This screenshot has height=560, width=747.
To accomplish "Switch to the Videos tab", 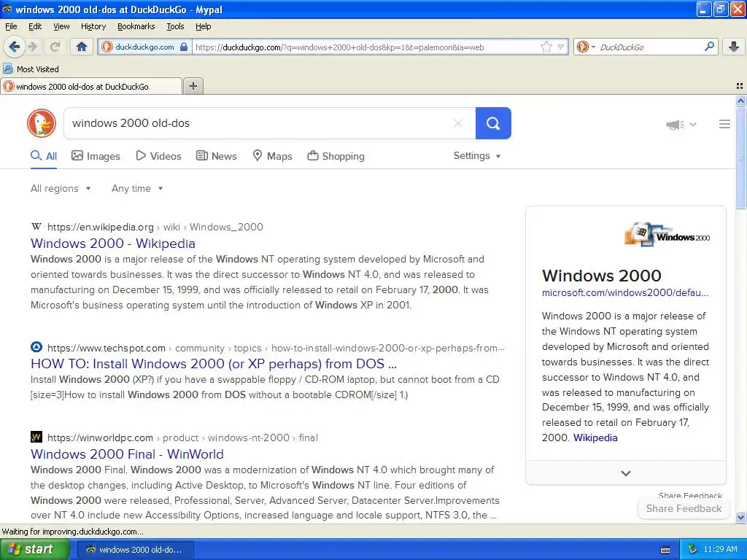I will [158, 156].
